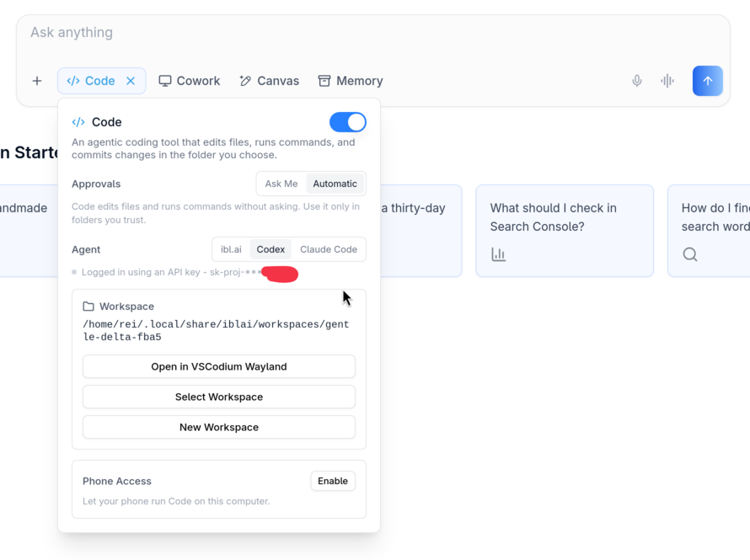This screenshot has height=560, width=750.
Task: Click the bar chart icon on Search Console card
Action: [x=498, y=254]
